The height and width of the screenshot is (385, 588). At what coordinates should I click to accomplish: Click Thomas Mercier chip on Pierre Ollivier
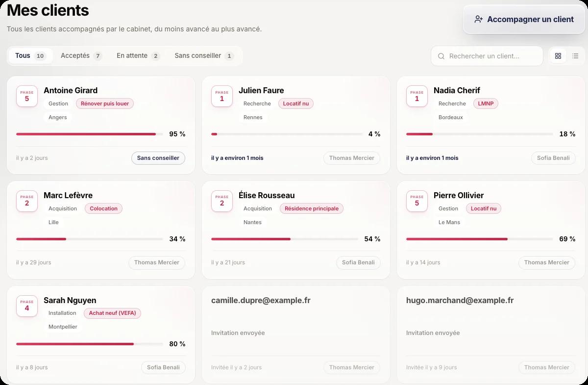coord(547,262)
